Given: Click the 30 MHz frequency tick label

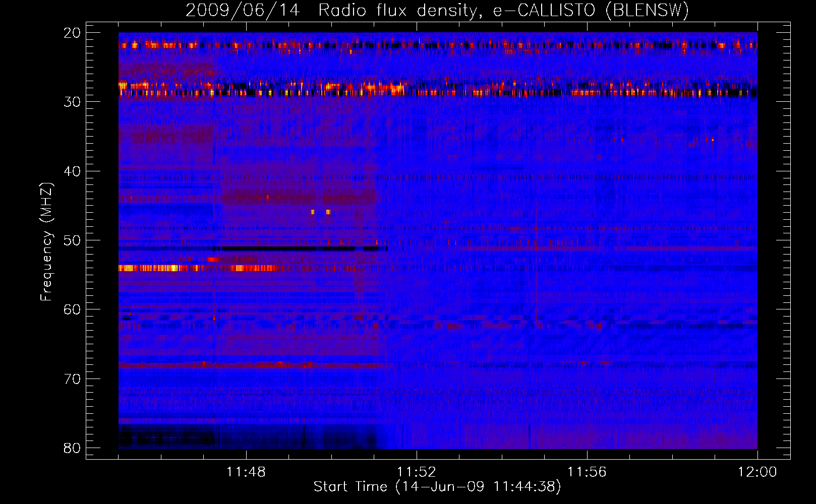Looking at the screenshot, I should click(x=72, y=102).
